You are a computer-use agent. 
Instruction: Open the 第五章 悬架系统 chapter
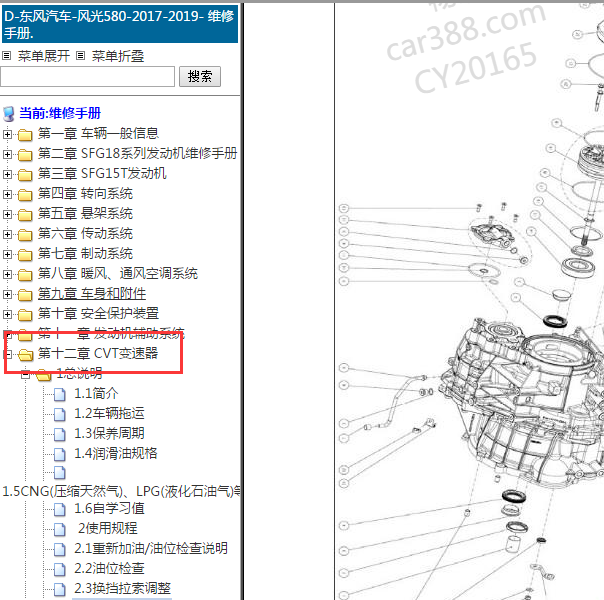(85, 214)
